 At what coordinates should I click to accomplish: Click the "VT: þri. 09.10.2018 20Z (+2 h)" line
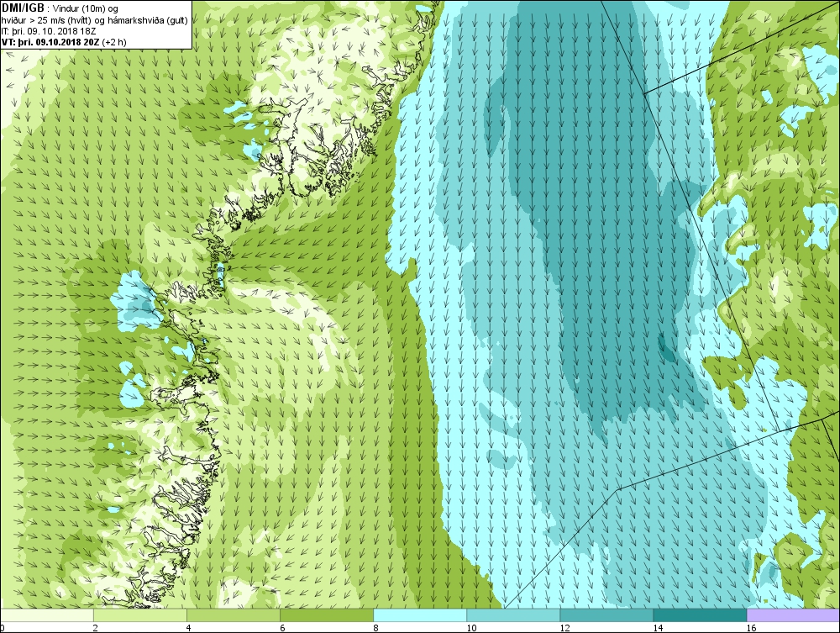pyautogui.click(x=65, y=42)
